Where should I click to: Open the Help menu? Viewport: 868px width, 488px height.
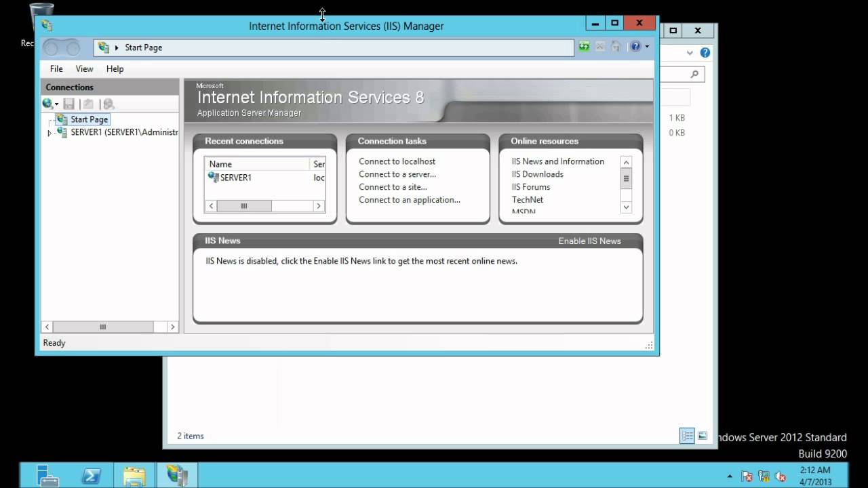[x=115, y=68]
